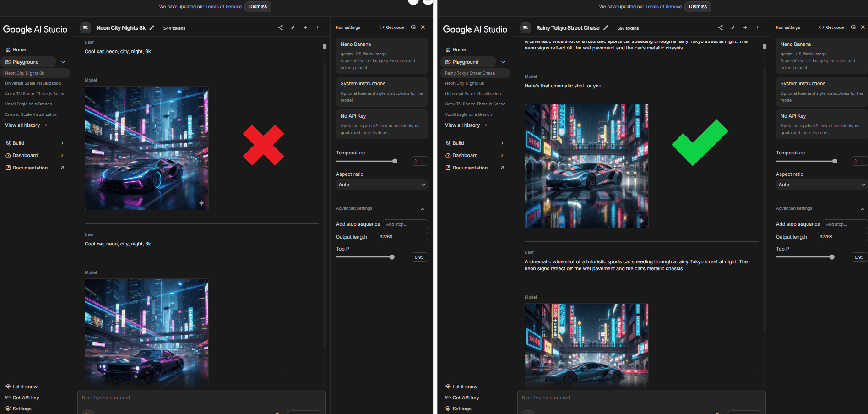Click the Output length field in right window
Viewport: 868px width, 414px height.
pos(842,237)
